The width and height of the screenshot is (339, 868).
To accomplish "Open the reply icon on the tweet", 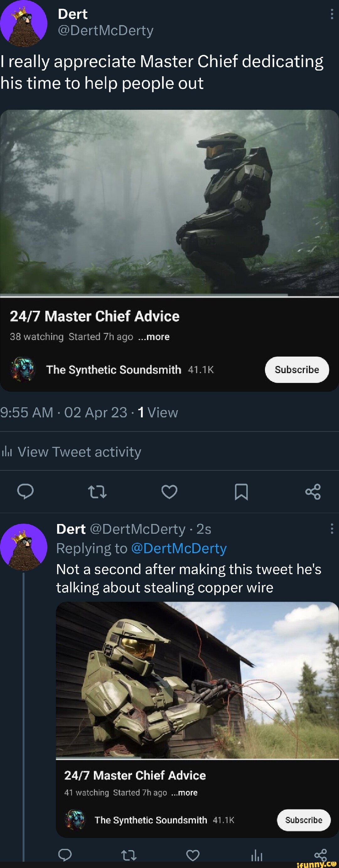I will [x=26, y=492].
